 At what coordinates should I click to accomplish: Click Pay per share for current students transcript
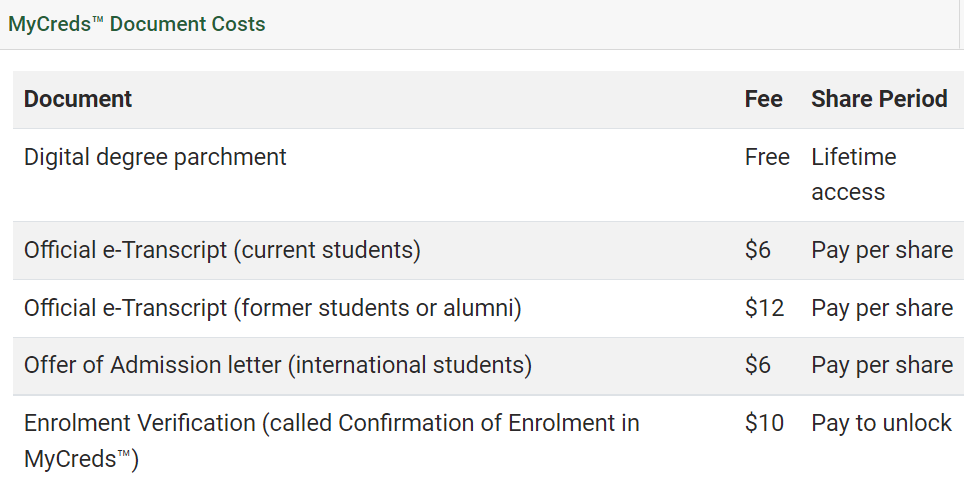882,250
